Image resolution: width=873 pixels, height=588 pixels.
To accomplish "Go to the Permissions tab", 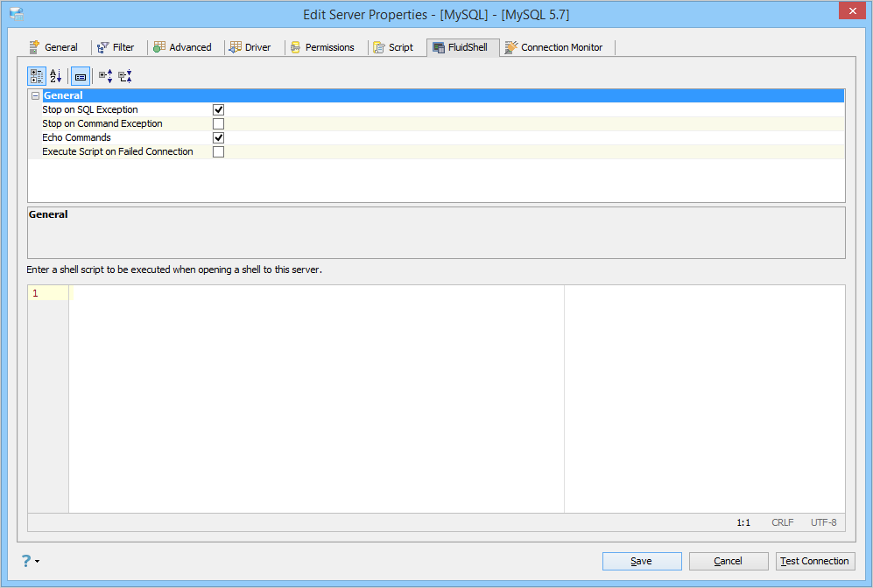I will click(322, 47).
